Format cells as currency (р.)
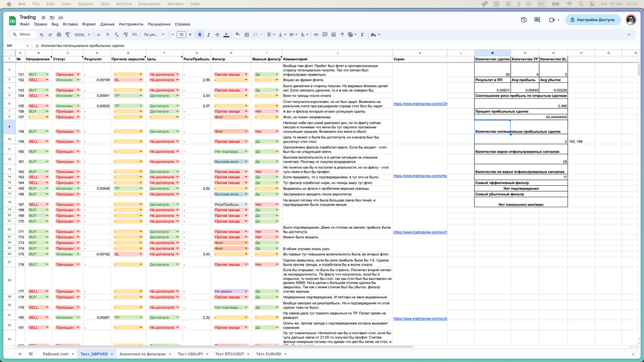The image size is (644, 362). (99, 35)
